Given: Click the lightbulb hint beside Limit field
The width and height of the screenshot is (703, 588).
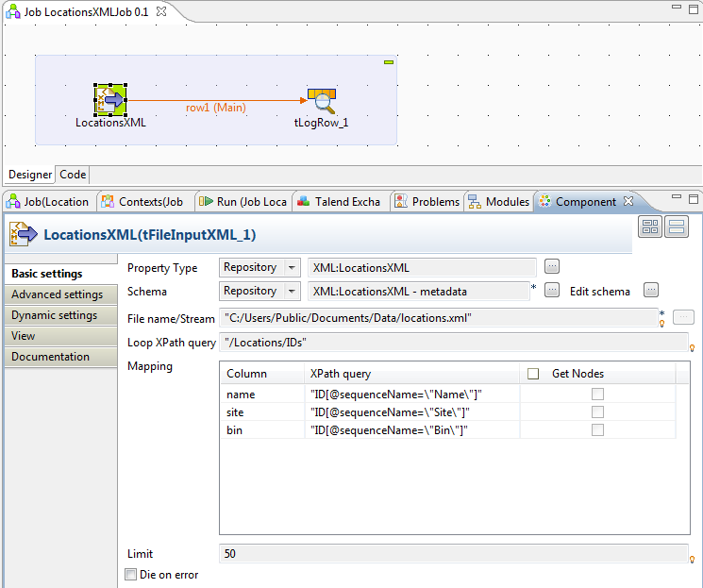Looking at the screenshot, I should point(693,560).
